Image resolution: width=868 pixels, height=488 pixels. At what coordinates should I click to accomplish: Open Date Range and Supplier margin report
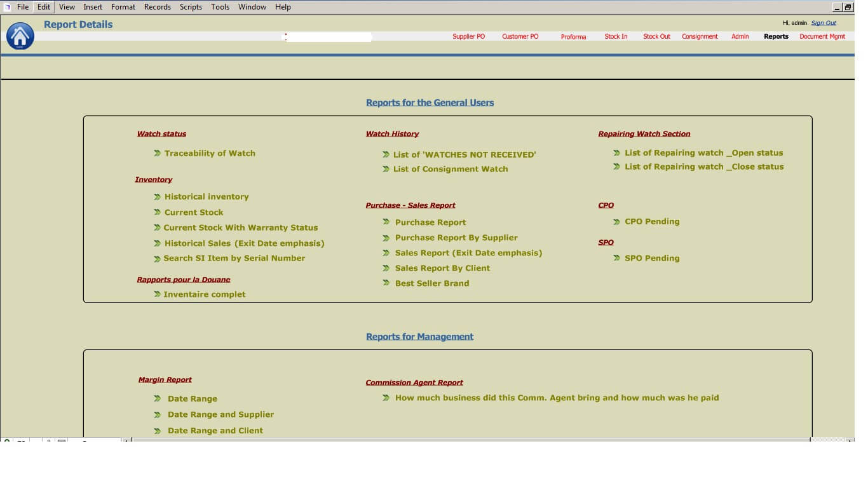click(220, 414)
